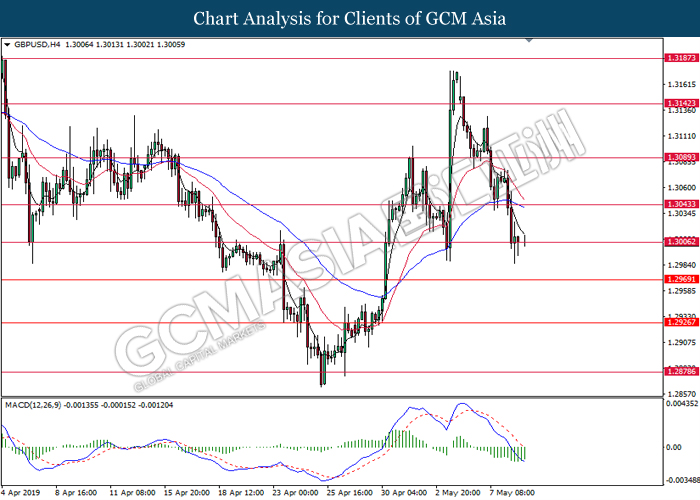The height and width of the screenshot is (500, 700).
Task: Click the 1.30600 price axis value
Action: pyautogui.click(x=682, y=188)
